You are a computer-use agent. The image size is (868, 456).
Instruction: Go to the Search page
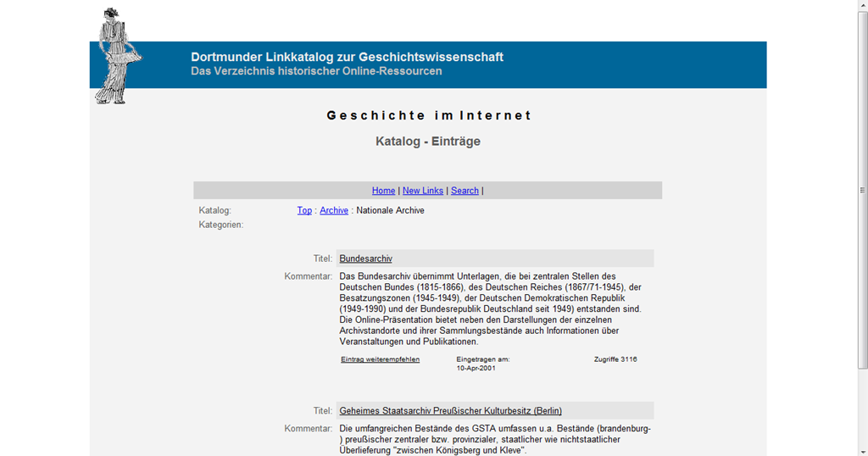click(x=465, y=191)
